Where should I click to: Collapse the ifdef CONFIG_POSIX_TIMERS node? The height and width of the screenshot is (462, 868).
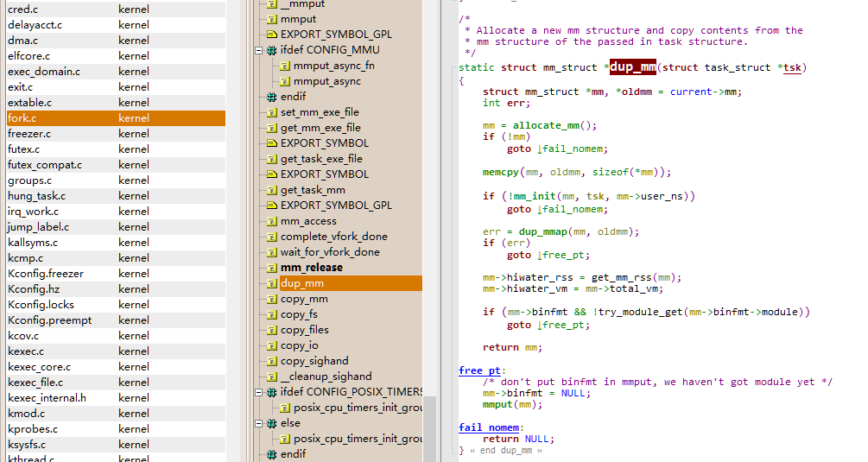pyautogui.click(x=258, y=392)
